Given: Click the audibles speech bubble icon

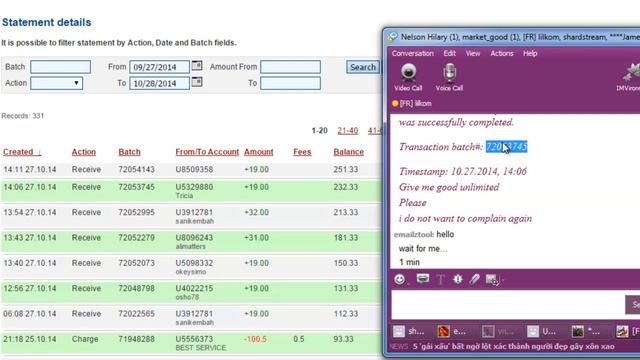Looking at the screenshot, I should (x=423, y=279).
